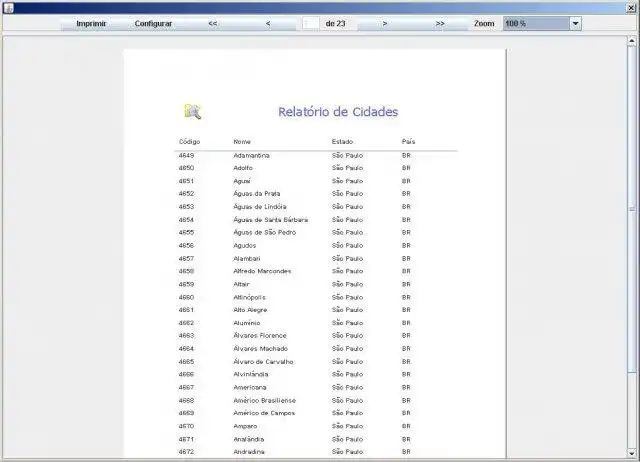Click the Código column header
This screenshot has width=640, height=462.
click(x=189, y=142)
